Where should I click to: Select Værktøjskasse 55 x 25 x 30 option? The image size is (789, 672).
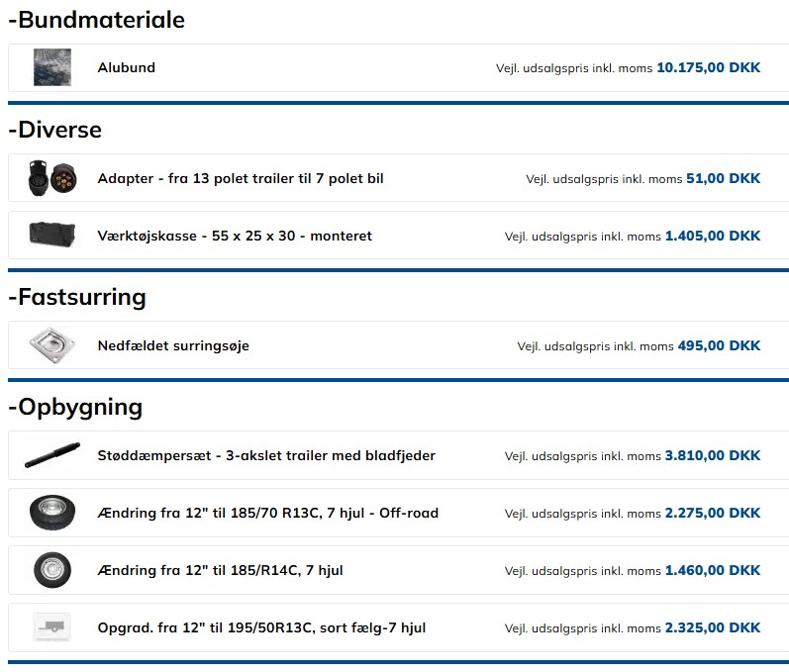click(235, 237)
